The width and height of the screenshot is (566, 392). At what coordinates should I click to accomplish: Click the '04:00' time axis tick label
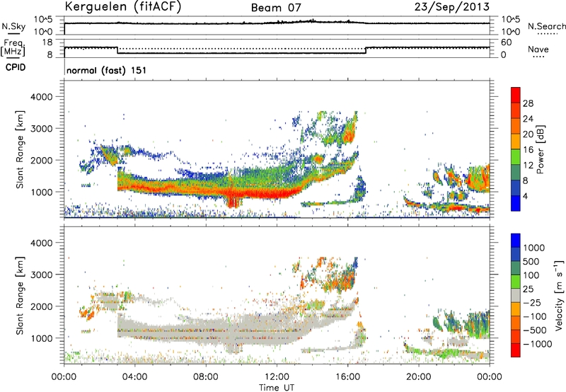point(134,377)
